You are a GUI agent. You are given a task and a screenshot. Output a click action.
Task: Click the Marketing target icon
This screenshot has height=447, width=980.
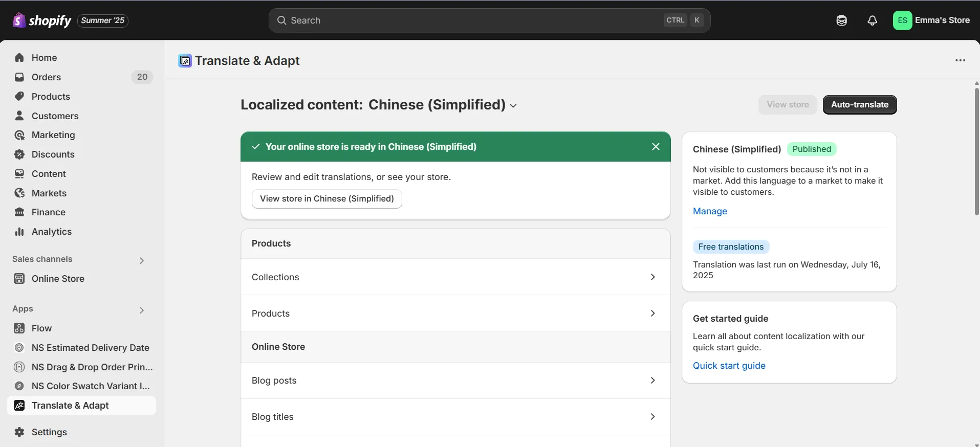19,135
